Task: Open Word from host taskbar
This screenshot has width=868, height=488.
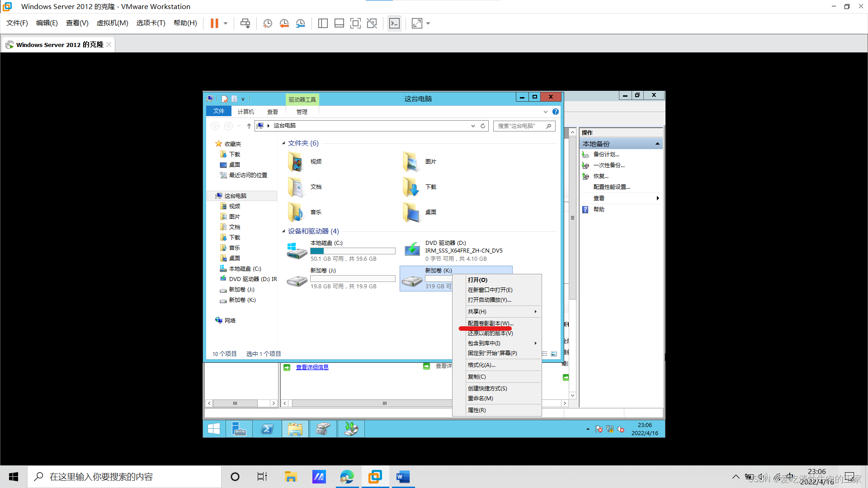Action: pos(403,477)
